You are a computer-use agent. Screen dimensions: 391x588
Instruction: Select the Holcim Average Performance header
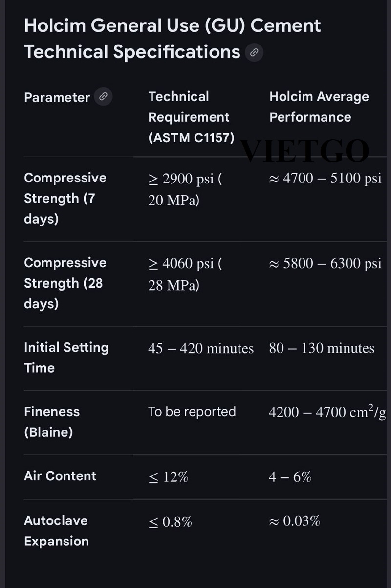coord(319,107)
